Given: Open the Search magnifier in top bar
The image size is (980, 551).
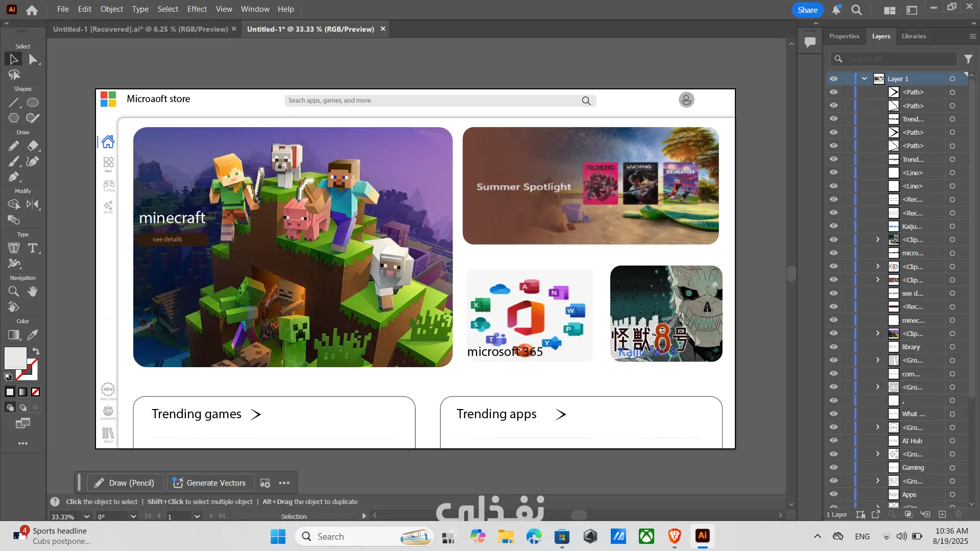Looking at the screenshot, I should [x=856, y=10].
